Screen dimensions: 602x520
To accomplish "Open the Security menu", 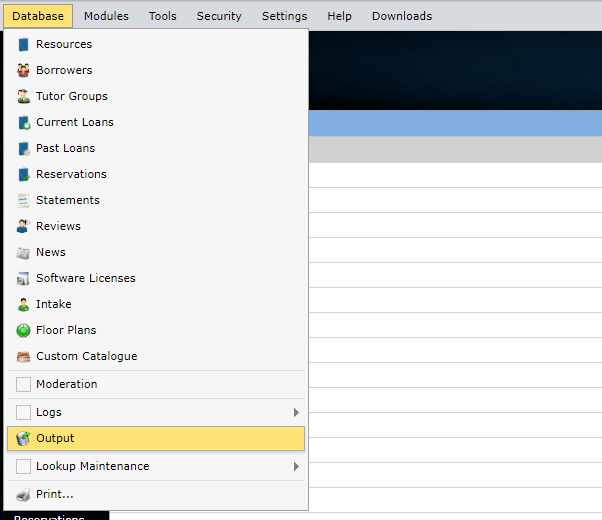I will click(219, 16).
